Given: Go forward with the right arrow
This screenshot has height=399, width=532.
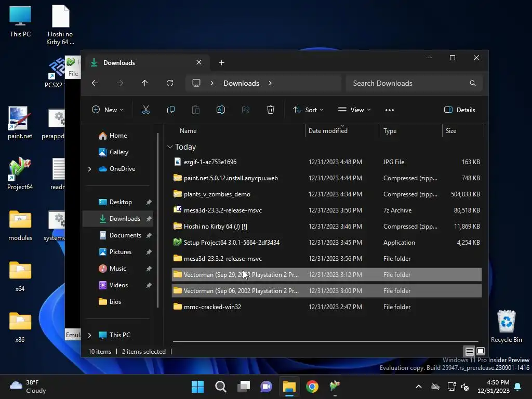Looking at the screenshot, I should click(120, 83).
